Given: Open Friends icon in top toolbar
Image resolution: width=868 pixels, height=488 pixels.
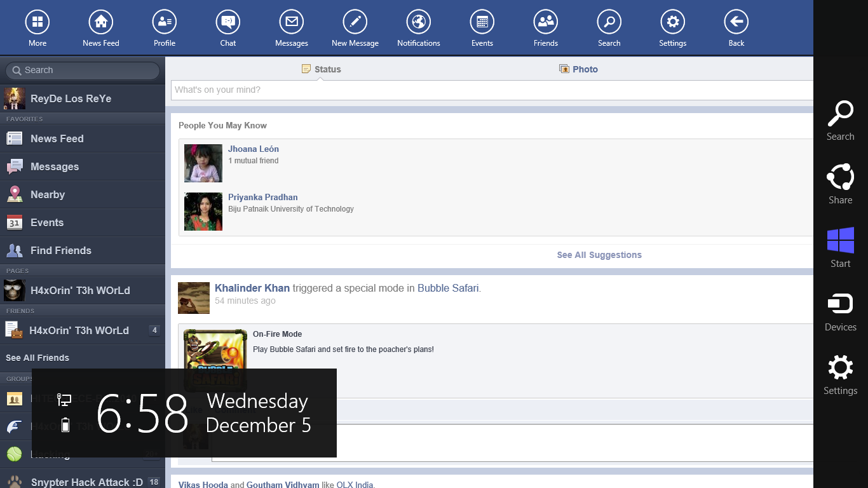Looking at the screenshot, I should point(546,22).
